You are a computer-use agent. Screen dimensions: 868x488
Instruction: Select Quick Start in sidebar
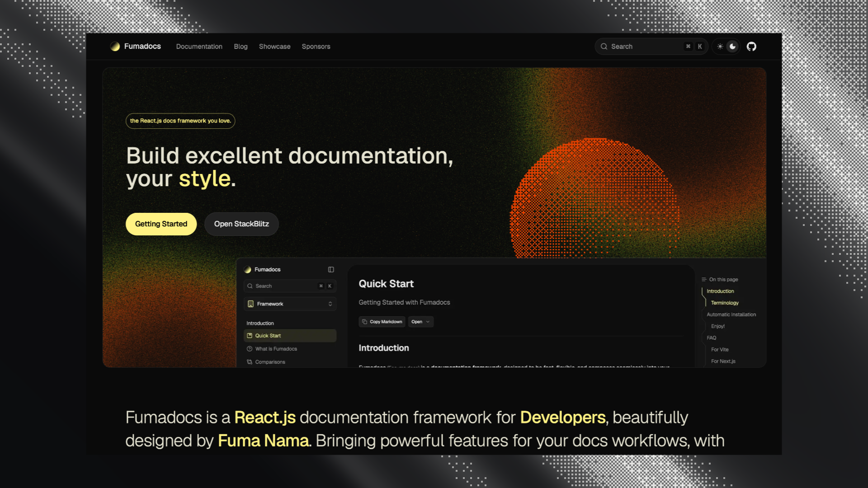tap(290, 336)
